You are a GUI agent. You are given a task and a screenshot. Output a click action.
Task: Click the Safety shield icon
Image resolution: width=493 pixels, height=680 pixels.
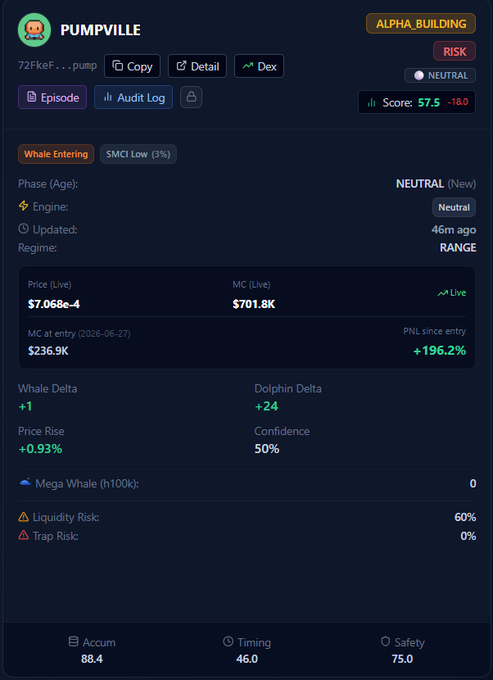point(385,641)
